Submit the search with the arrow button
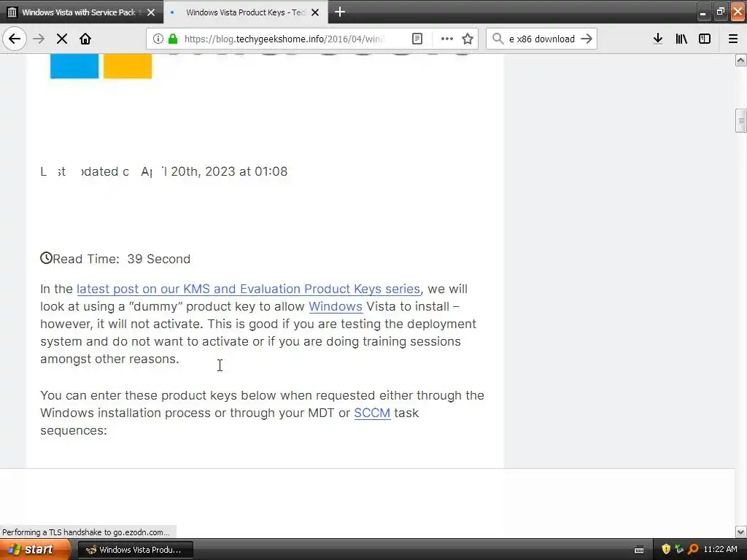The height and width of the screenshot is (560, 747). point(587,39)
